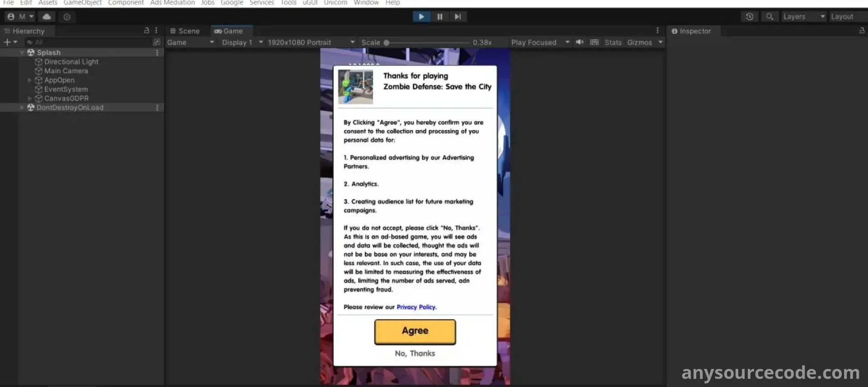868x387 pixels.
Task: Switch to the Scene tab
Action: pos(184,31)
